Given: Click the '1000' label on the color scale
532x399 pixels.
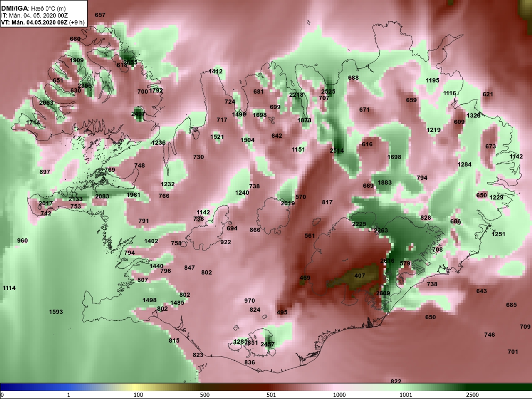Looking at the screenshot, I should coord(339,395).
